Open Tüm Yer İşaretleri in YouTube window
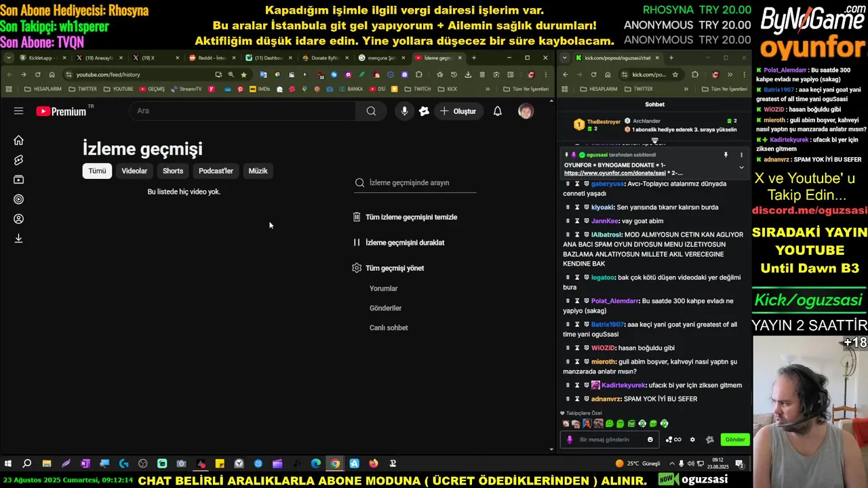 point(526,89)
